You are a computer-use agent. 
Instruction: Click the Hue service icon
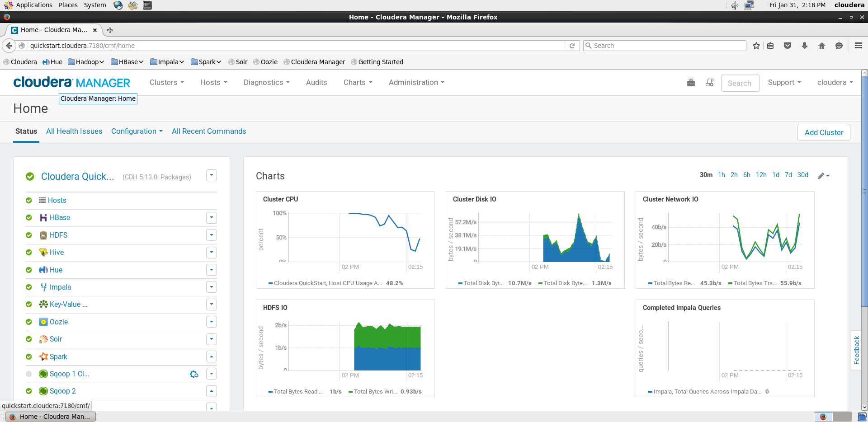pos(42,270)
